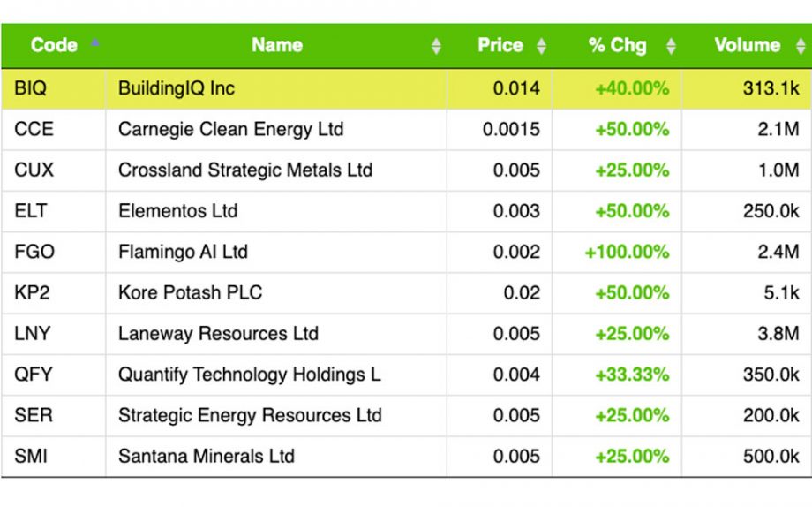The width and height of the screenshot is (812, 507).
Task: Select the % Chg column header
Action: tap(617, 46)
